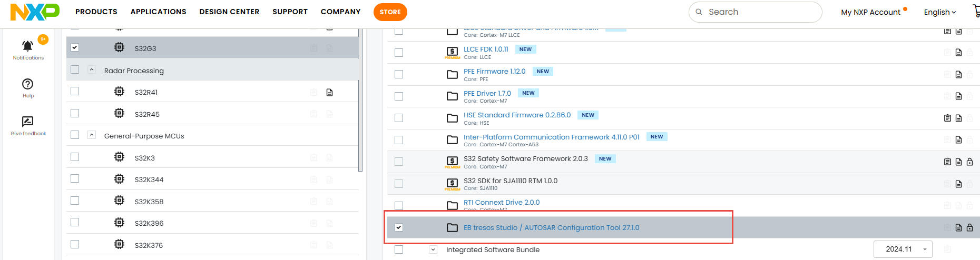Open the APPLICATIONS menu
Image resolution: width=980 pixels, height=260 pixels.
[x=158, y=12]
